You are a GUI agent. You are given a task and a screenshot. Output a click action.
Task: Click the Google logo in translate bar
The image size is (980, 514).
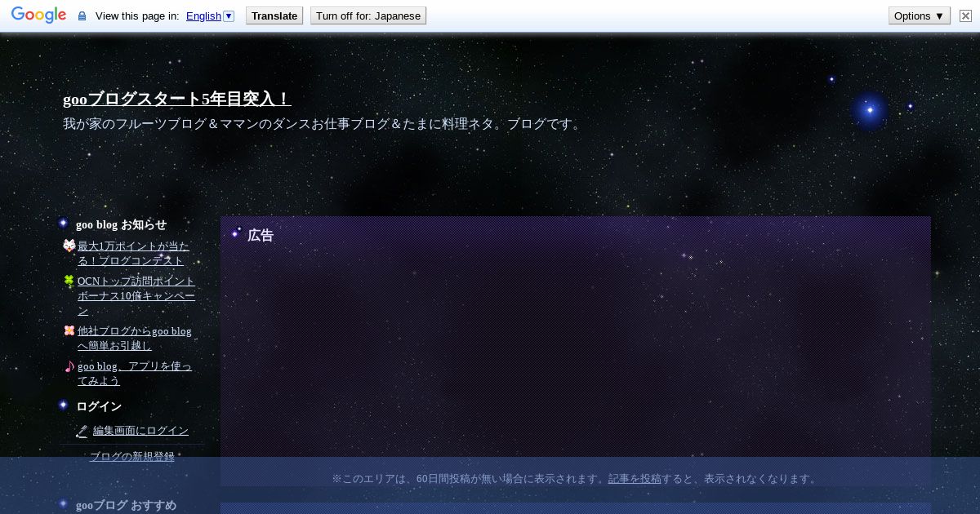[38, 16]
